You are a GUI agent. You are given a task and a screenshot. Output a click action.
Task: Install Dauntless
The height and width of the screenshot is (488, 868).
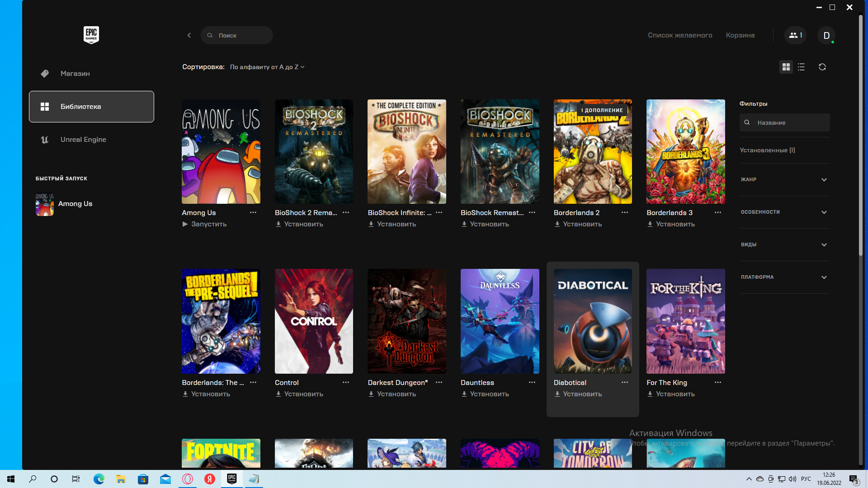point(485,394)
